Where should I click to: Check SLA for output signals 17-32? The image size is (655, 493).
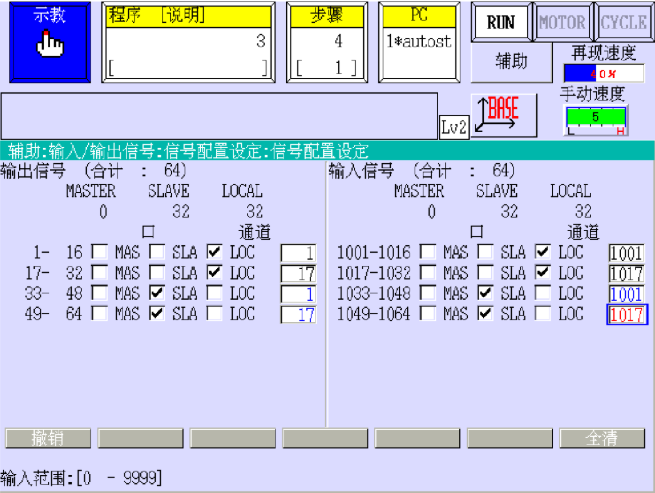click(x=157, y=272)
